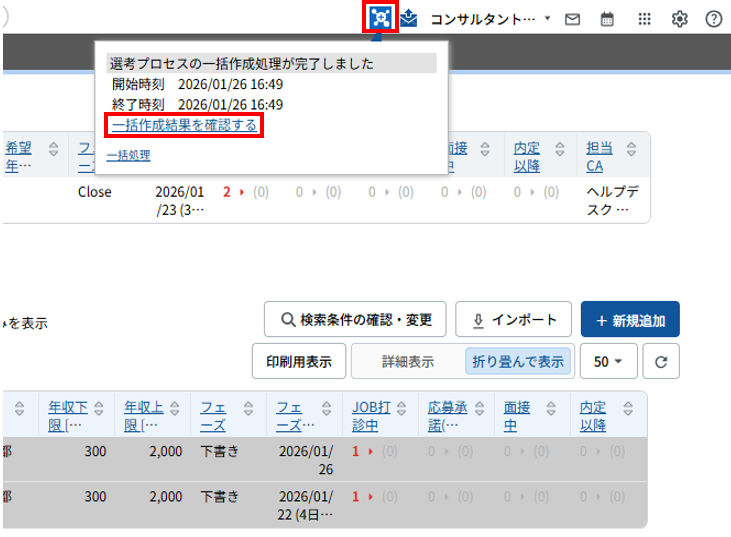Click the batch process notification icon
Viewport: 731px width, 537px height.
pyautogui.click(x=381, y=18)
